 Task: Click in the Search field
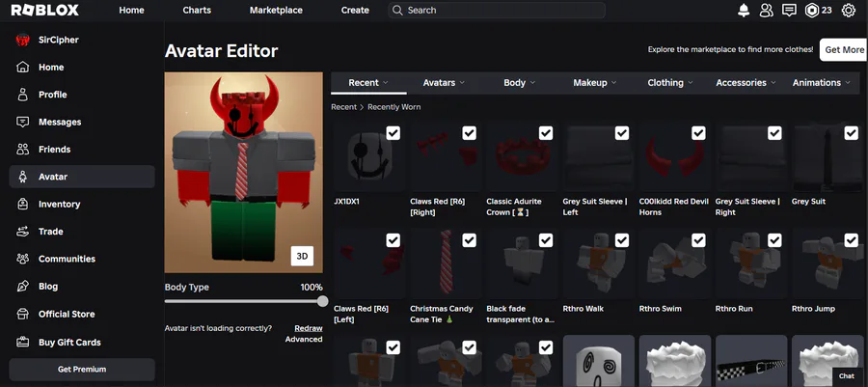pyautogui.click(x=497, y=10)
